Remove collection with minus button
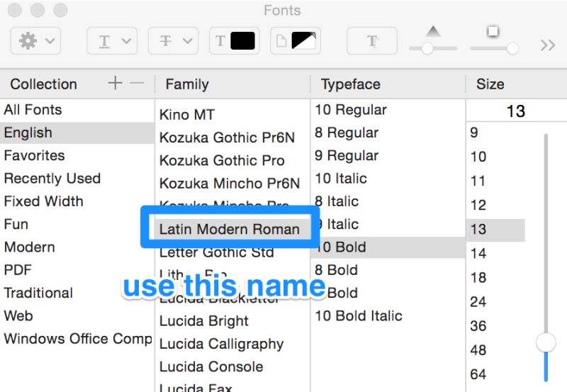 tap(137, 83)
